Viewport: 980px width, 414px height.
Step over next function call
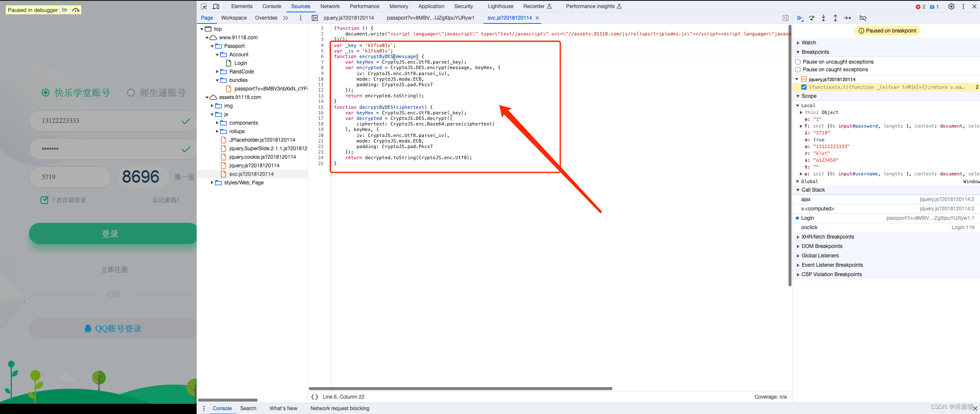tap(812, 18)
